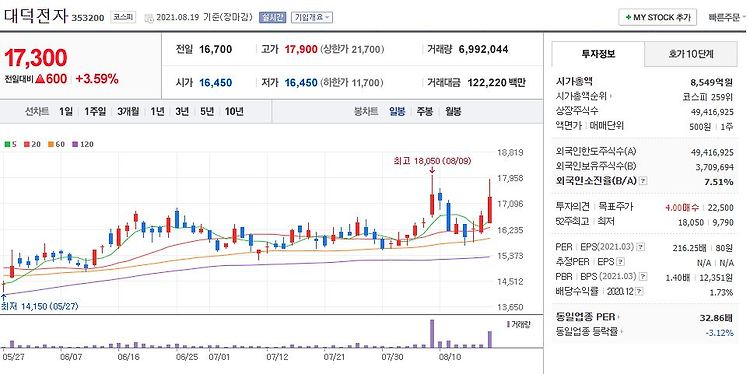Image resolution: width=750 pixels, height=374 pixels.
Task: Click the 대덕전자 stock name heading
Action: (x=36, y=16)
